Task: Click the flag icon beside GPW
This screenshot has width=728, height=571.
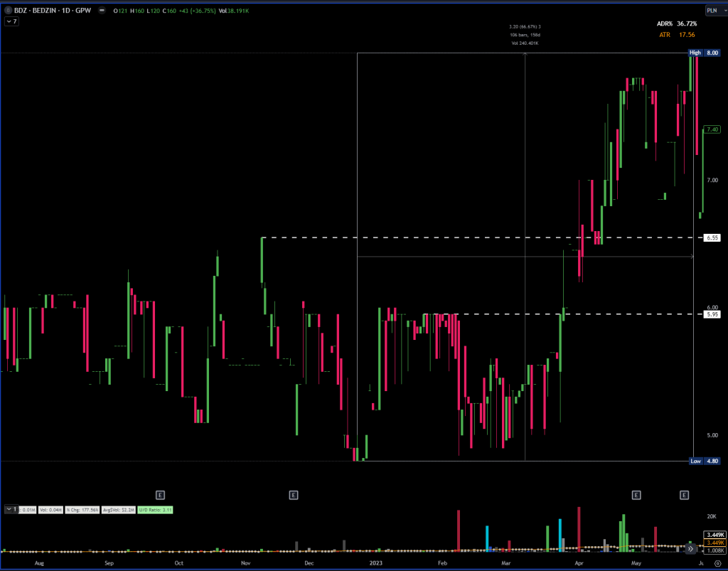Action: click(x=103, y=11)
